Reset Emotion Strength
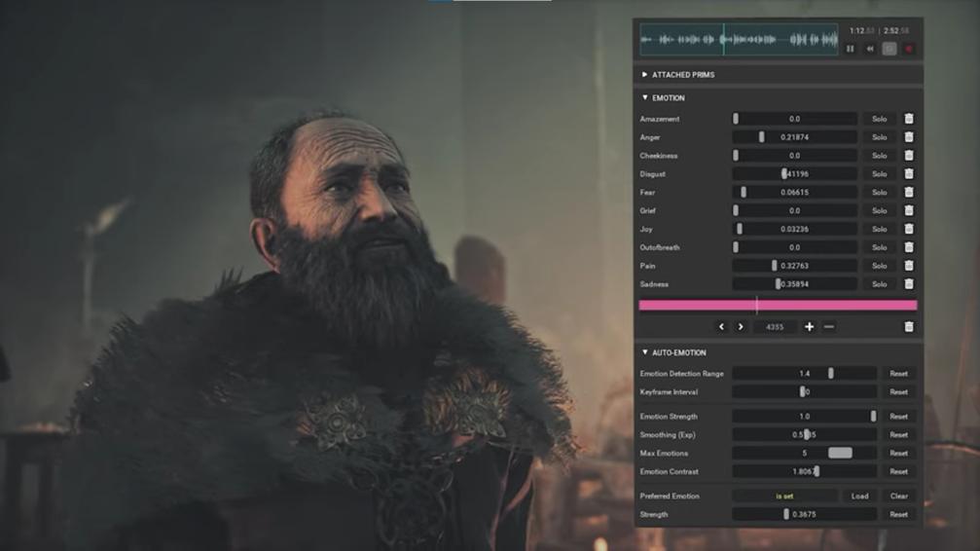The image size is (980, 551). click(x=899, y=416)
